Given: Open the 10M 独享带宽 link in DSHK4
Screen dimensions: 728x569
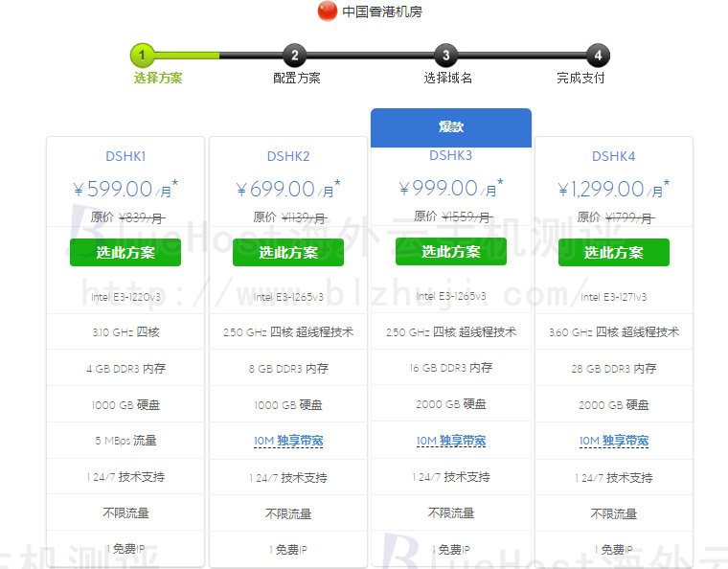Looking at the screenshot, I should click(x=614, y=441).
